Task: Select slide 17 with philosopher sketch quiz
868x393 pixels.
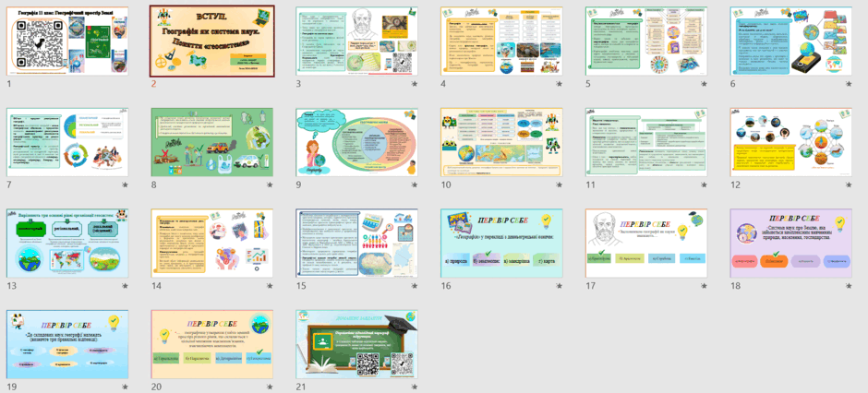Action: point(646,244)
